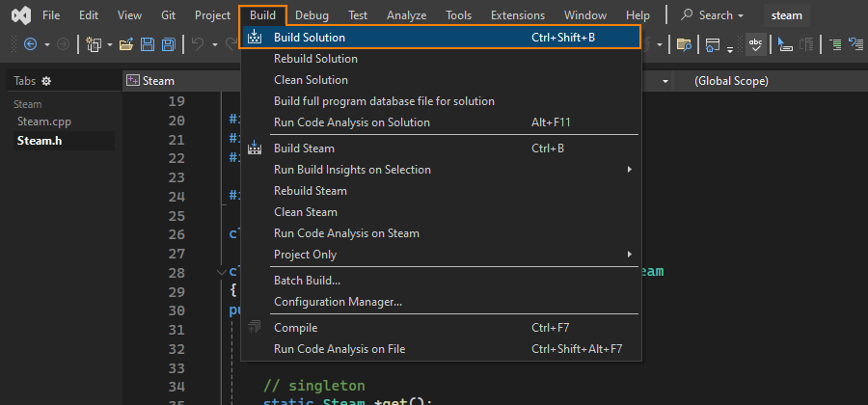Open the Project menu
868x405 pixels.
click(212, 15)
